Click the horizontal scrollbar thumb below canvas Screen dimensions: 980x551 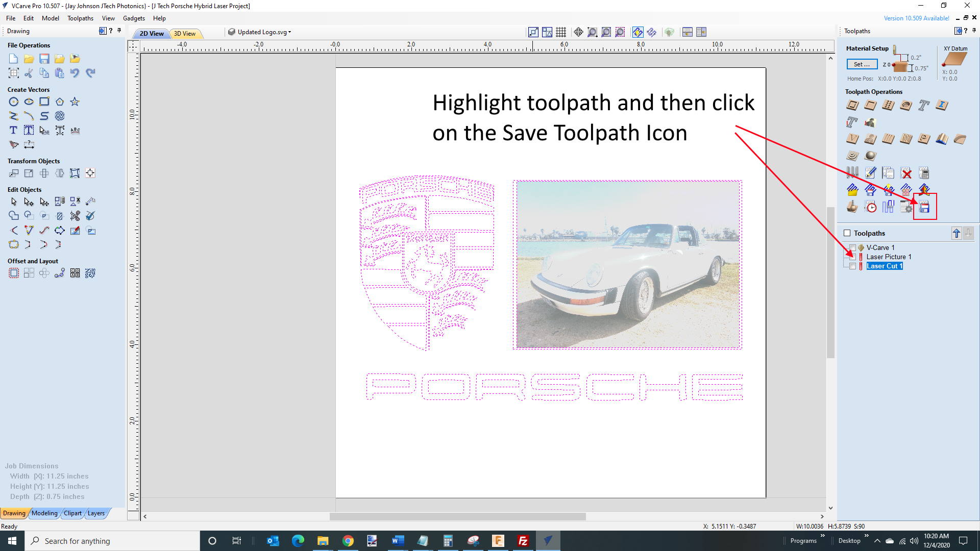click(x=457, y=516)
